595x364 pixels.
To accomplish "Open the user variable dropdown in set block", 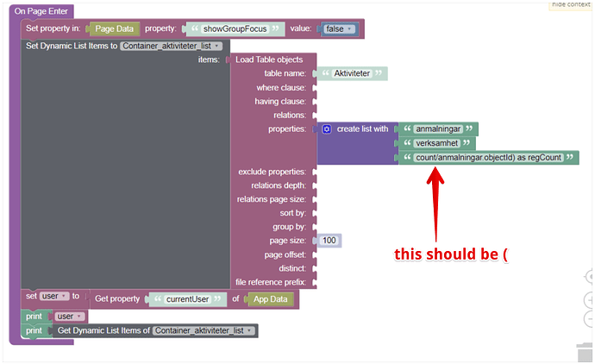I will [x=53, y=296].
